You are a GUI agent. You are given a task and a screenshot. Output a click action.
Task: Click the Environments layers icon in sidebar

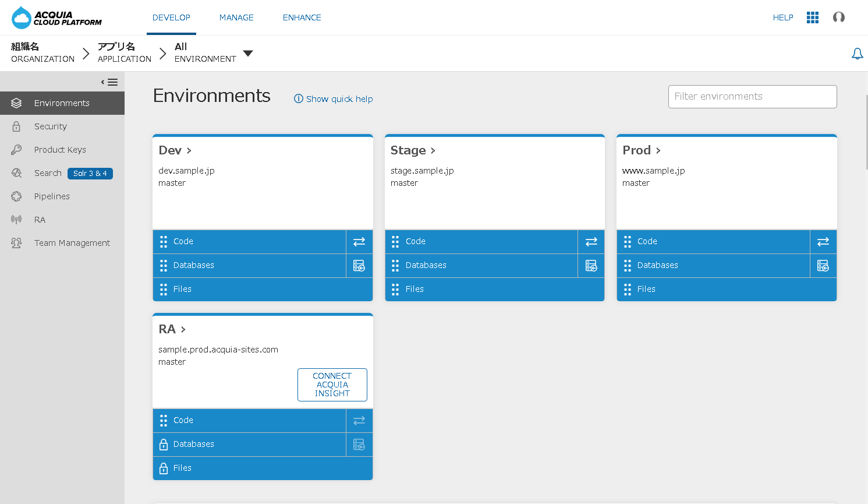pos(16,103)
